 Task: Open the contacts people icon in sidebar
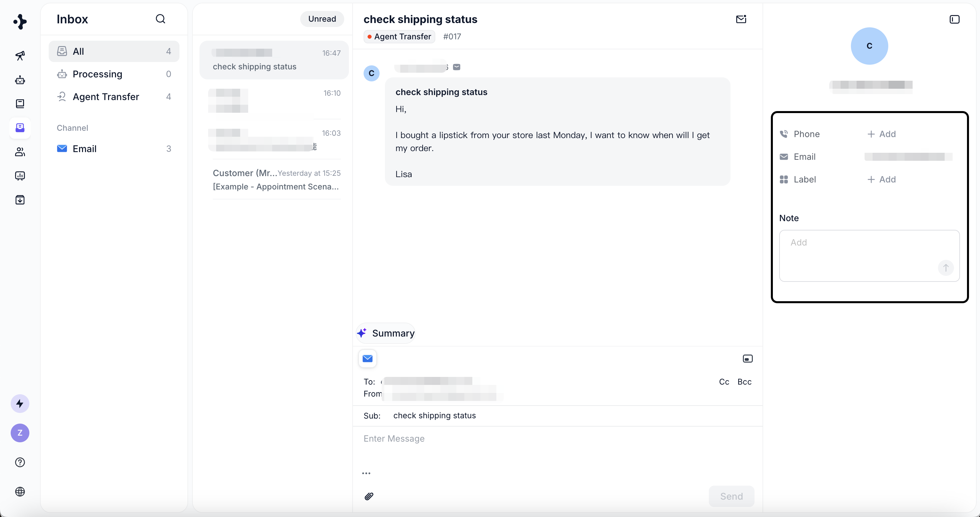20,152
